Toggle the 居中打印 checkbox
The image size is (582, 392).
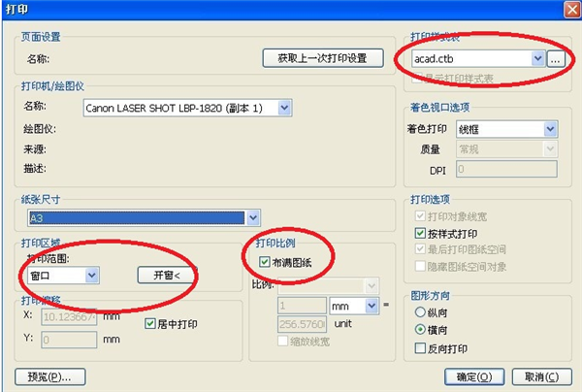point(150,324)
